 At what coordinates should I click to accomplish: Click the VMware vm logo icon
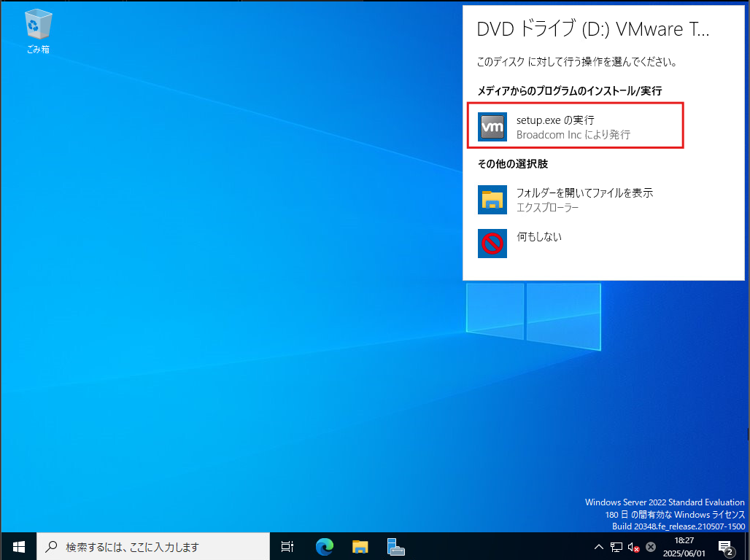[x=492, y=127]
